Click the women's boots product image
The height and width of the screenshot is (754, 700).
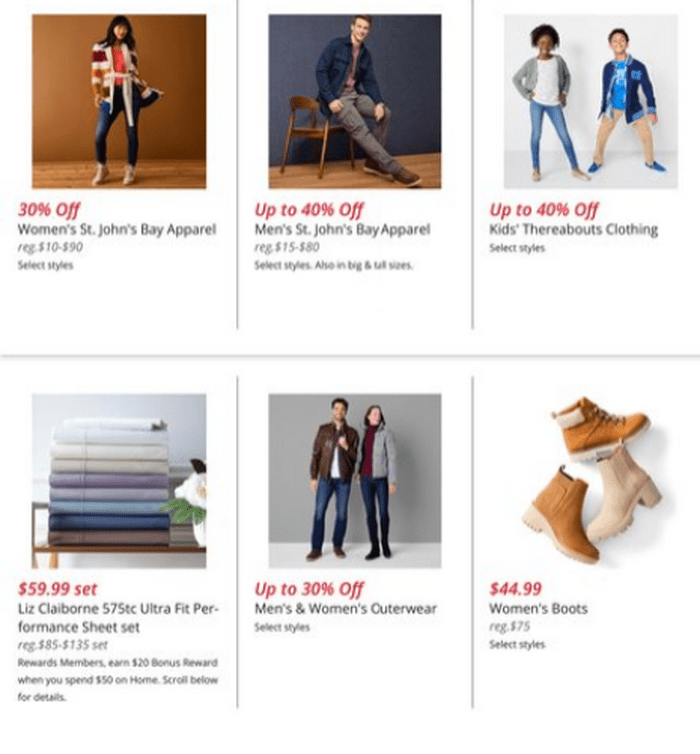pyautogui.click(x=591, y=481)
